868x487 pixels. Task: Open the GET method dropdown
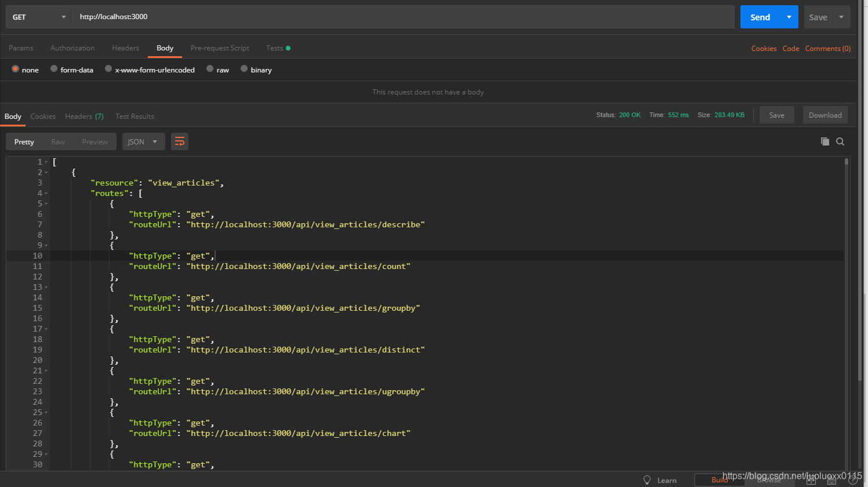click(x=39, y=17)
